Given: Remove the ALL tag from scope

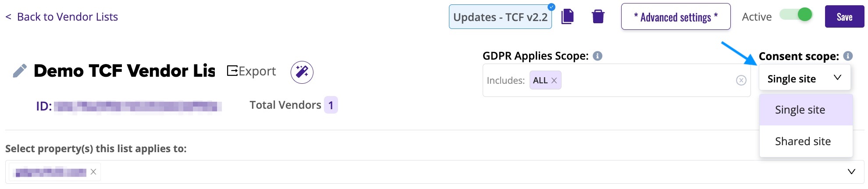Looking at the screenshot, I should 554,80.
